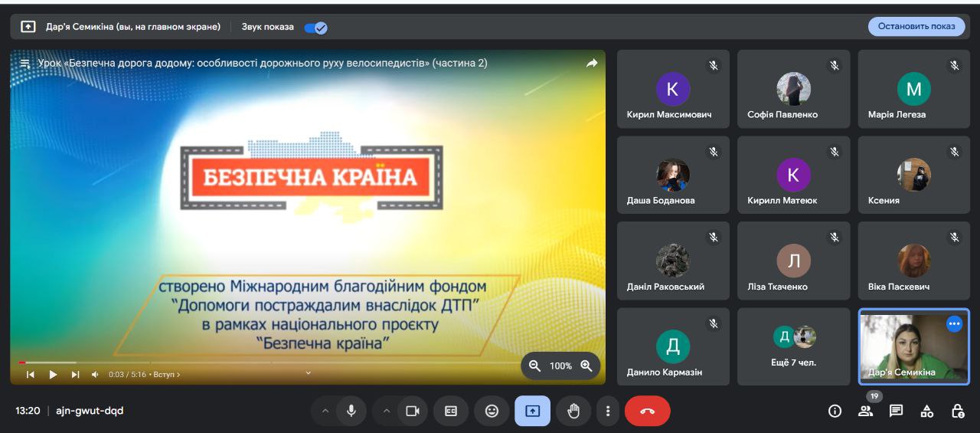
Task: Open the Ещё 7 чел. tile
Action: coord(794,346)
